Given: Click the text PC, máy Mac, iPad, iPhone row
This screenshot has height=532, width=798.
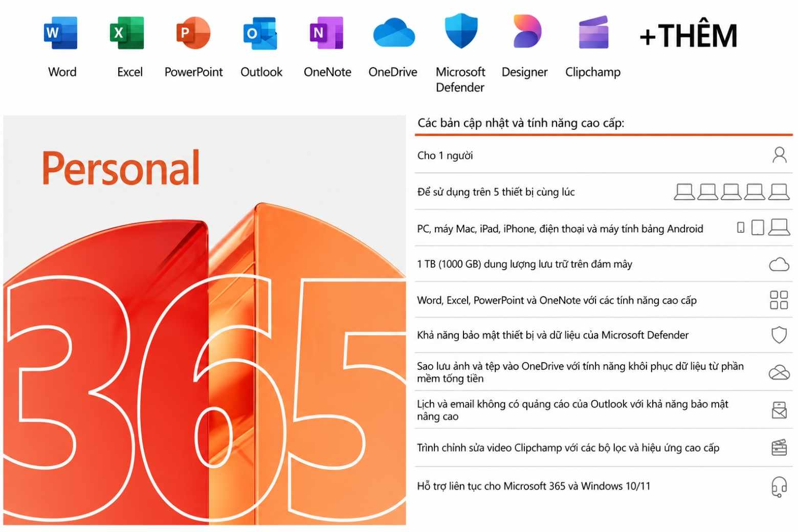Looking at the screenshot, I should tap(560, 229).
